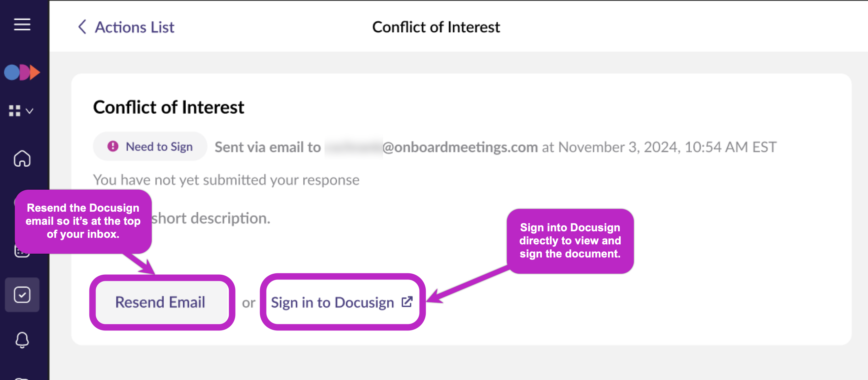
Task: Click the Conflict of Interest page header title
Action: tap(436, 27)
